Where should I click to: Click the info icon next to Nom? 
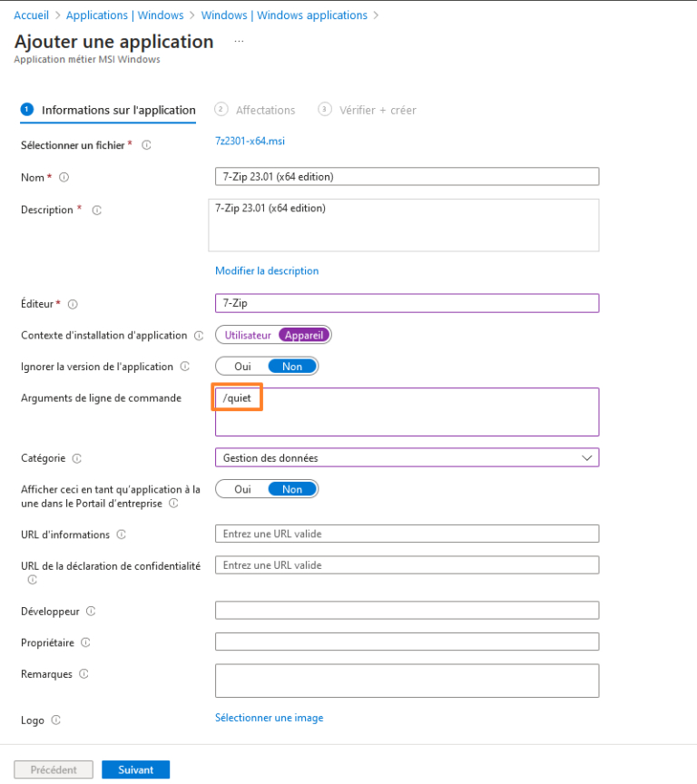[x=64, y=176]
